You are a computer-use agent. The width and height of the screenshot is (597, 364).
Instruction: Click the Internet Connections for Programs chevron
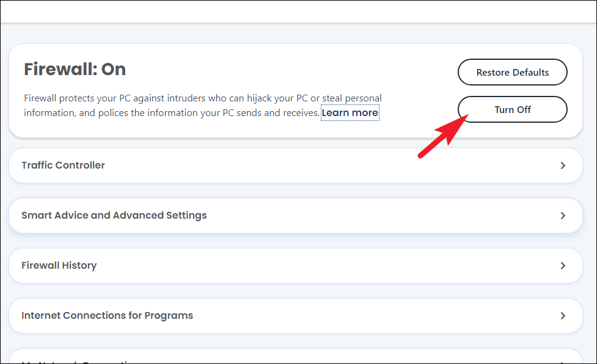[x=563, y=316]
